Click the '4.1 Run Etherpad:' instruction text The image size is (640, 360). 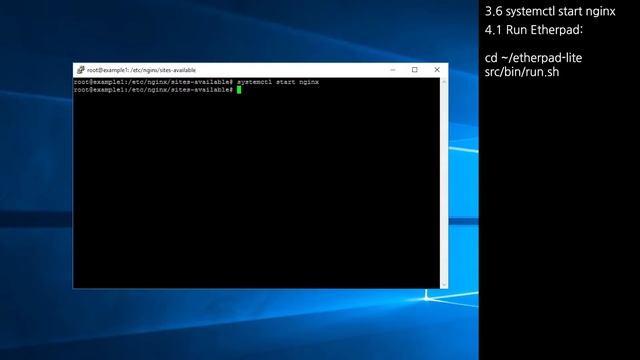(x=534, y=30)
